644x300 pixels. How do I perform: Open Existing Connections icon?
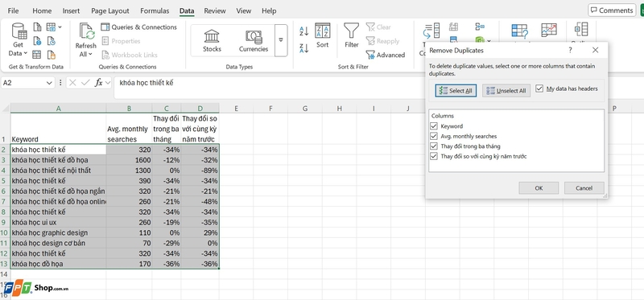51,55
